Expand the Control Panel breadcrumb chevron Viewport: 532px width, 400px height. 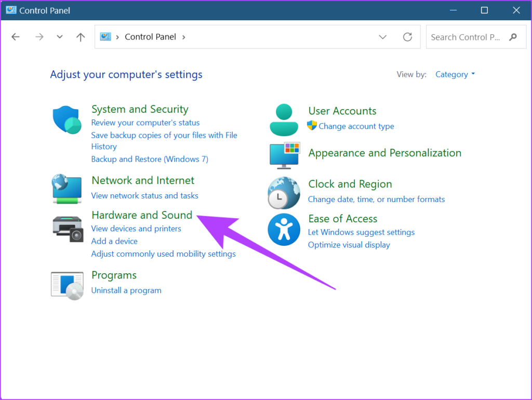(184, 37)
